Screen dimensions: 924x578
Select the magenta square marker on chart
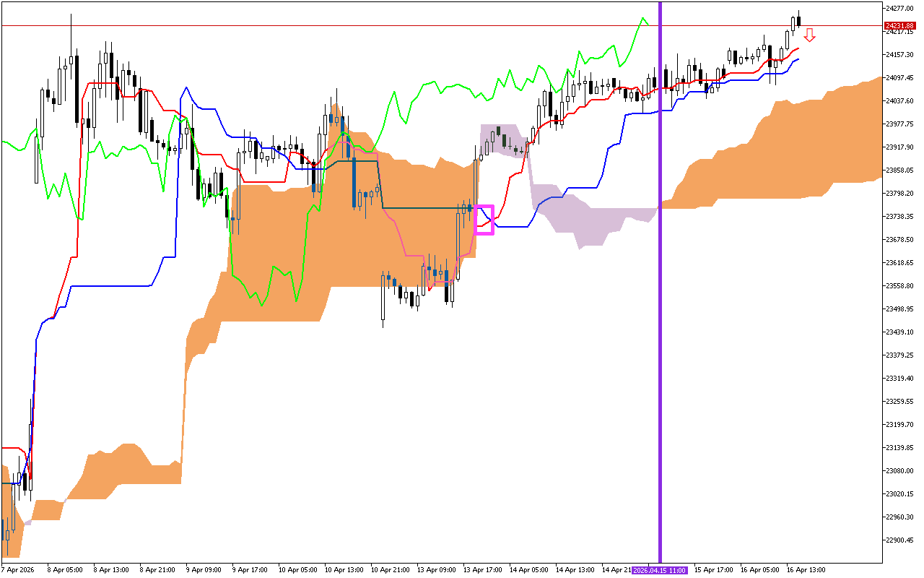(x=483, y=220)
